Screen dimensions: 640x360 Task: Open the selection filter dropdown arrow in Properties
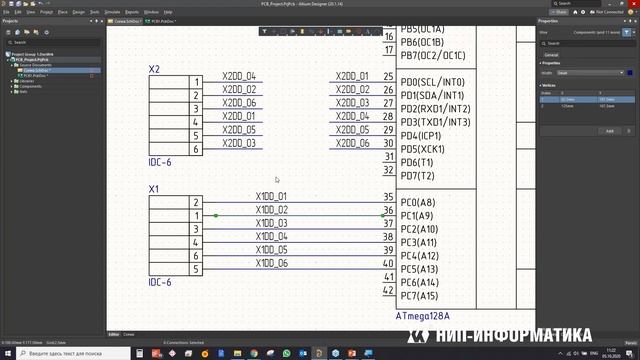click(x=634, y=32)
